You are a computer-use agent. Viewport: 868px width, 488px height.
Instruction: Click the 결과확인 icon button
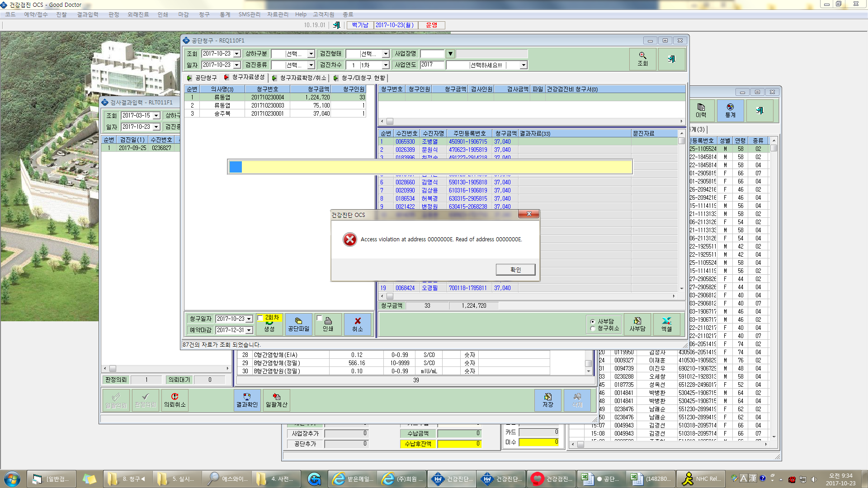click(247, 400)
